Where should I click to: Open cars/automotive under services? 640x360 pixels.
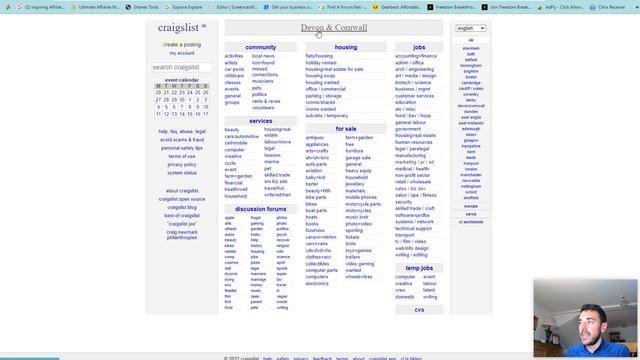coord(242,136)
